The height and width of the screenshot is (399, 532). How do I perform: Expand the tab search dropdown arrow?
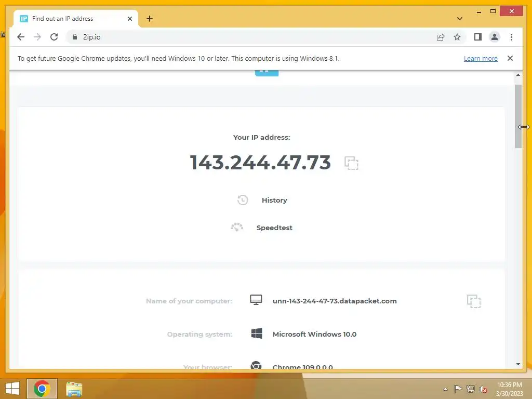pos(459,19)
